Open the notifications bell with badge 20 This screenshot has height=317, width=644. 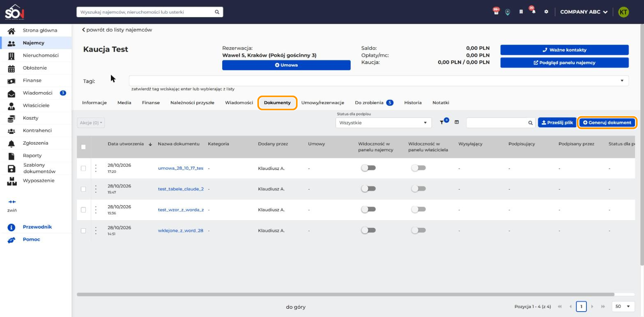(533, 11)
